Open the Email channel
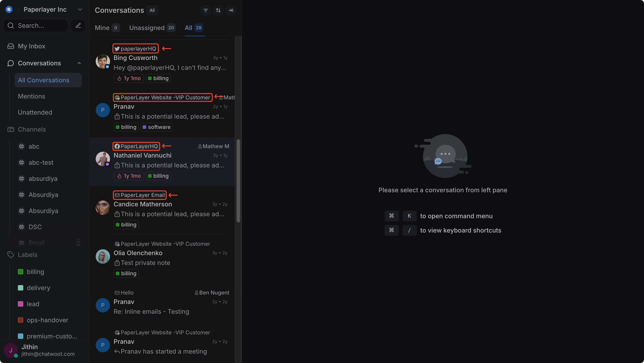The height and width of the screenshot is (363, 644). [x=36, y=243]
